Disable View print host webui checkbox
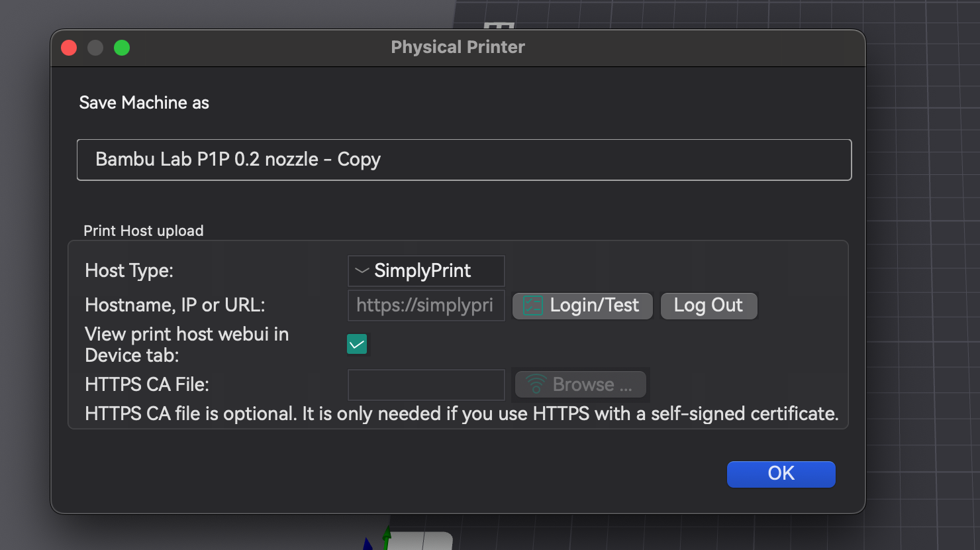The image size is (980, 550). [x=357, y=344]
